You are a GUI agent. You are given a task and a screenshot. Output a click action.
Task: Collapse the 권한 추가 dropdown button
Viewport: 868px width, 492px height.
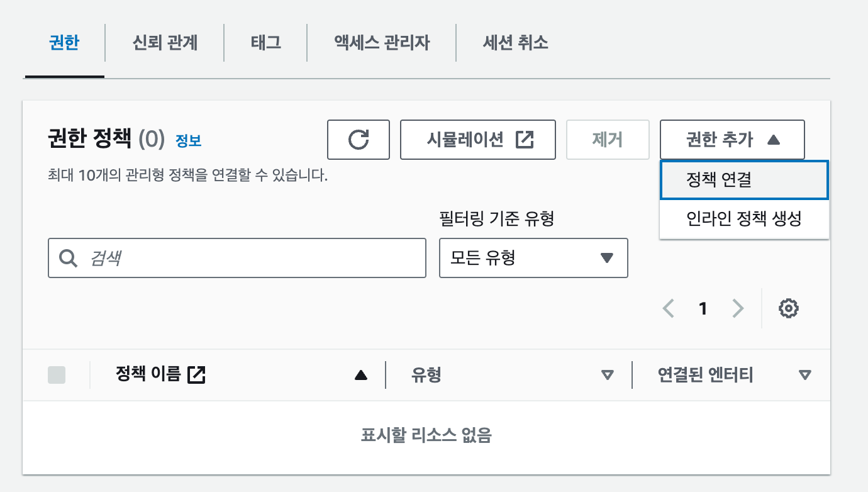[x=732, y=140]
